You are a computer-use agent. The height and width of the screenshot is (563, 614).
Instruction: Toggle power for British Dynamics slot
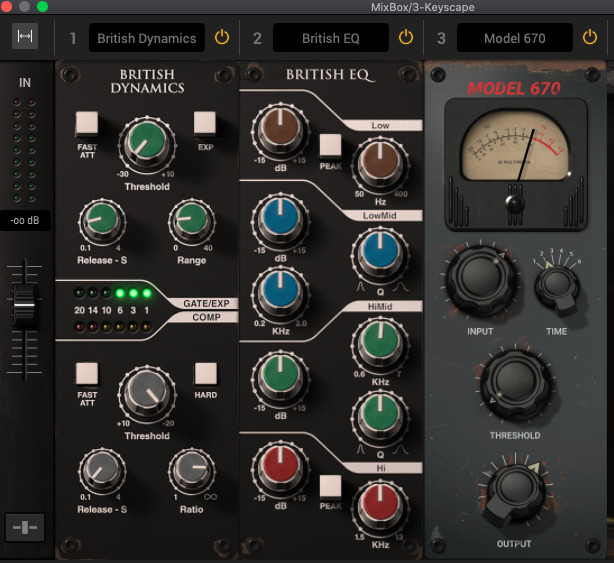[222, 38]
